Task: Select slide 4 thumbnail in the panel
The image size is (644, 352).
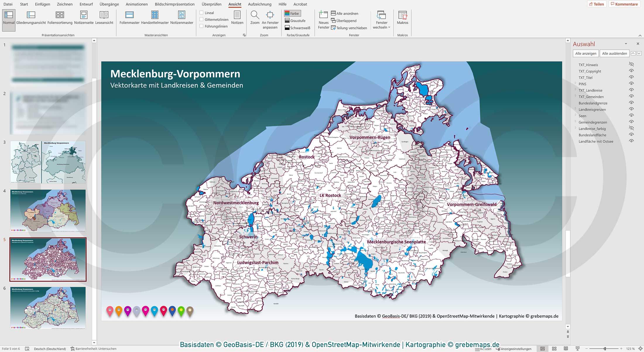Action: [48, 211]
